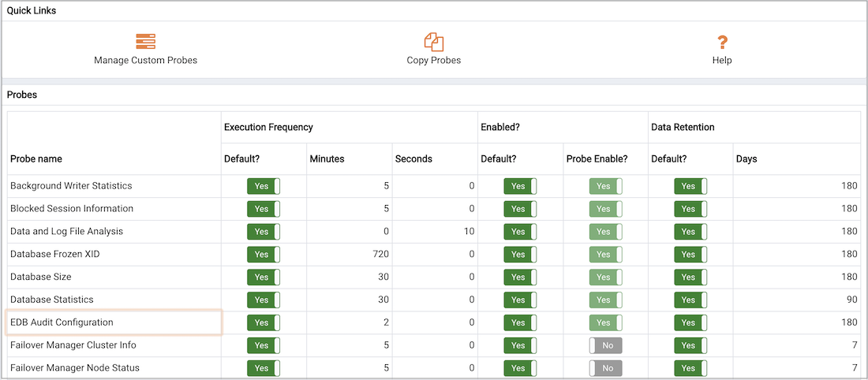Toggle Execution Frequency Default for Database Size
This screenshot has width=868, height=380.
[x=264, y=277]
